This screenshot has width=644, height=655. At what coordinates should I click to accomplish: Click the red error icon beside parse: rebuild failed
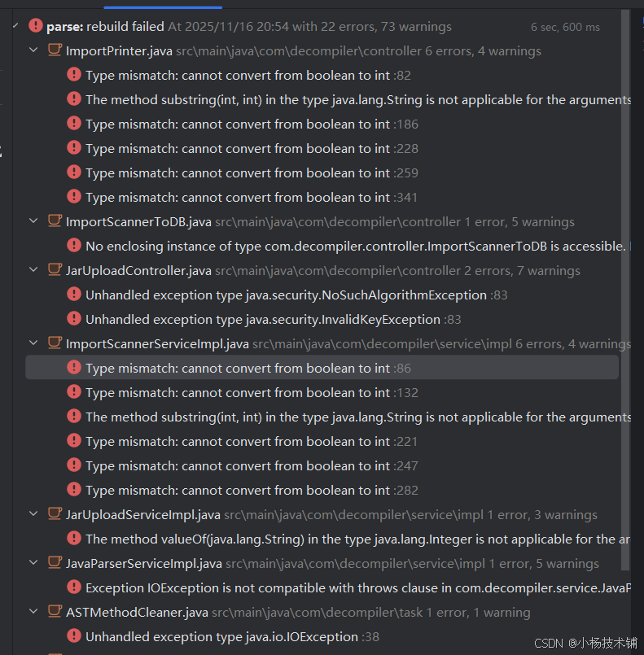36,25
